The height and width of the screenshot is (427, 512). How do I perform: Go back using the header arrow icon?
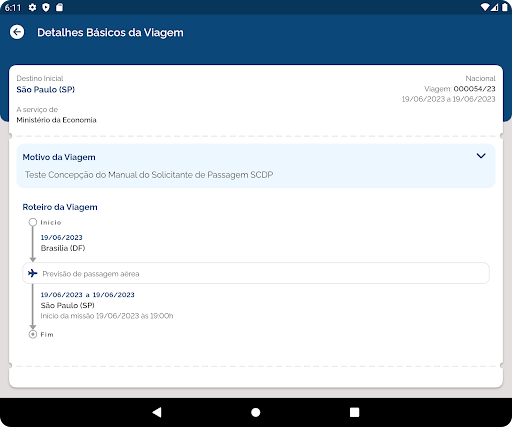click(17, 32)
